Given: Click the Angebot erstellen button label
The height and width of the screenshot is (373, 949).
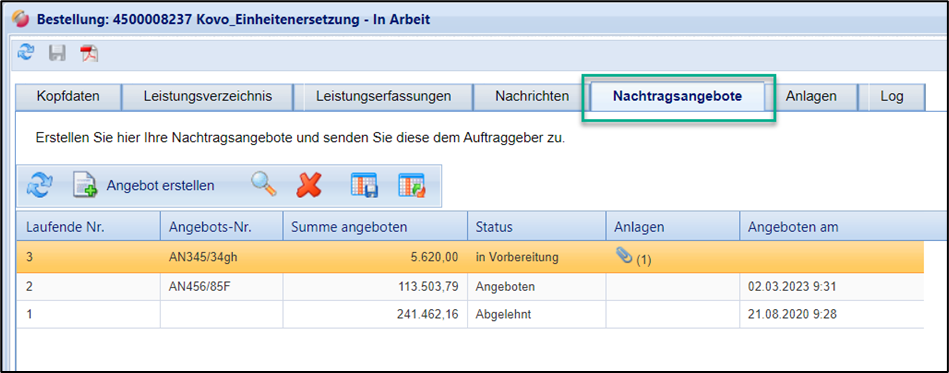Looking at the screenshot, I should [160, 186].
